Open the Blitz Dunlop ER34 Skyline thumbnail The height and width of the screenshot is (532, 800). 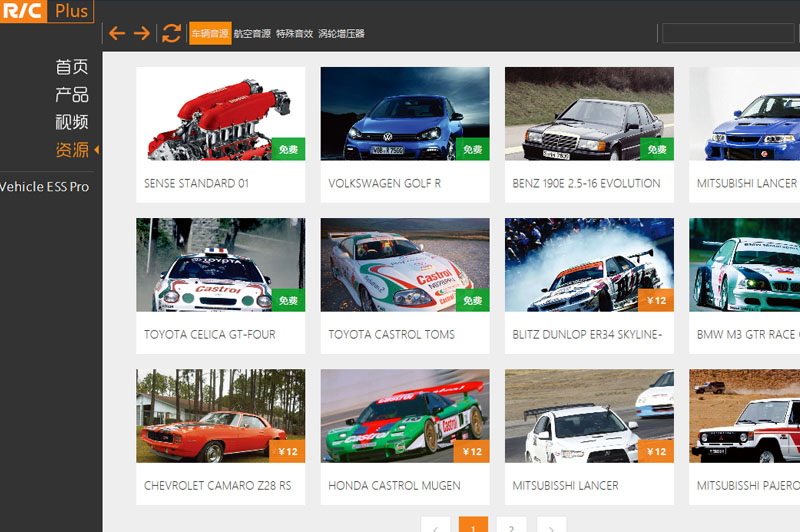[x=589, y=265]
